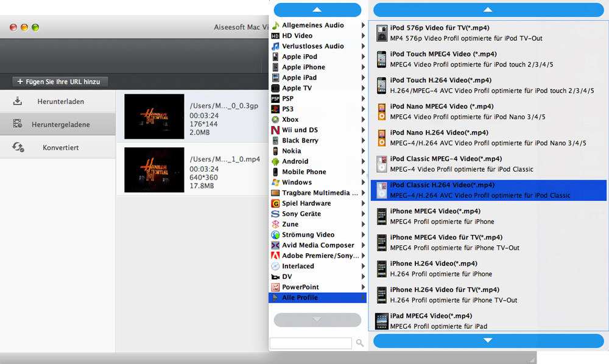The height and width of the screenshot is (364, 609).
Task: Expand the Alle Profile submenu arrow
Action: [363, 298]
